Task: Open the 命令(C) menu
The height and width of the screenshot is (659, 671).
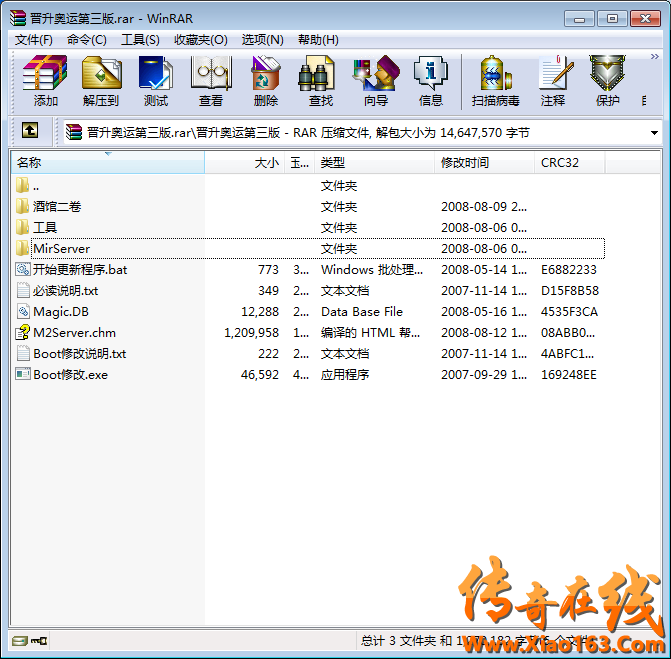Action: point(87,40)
